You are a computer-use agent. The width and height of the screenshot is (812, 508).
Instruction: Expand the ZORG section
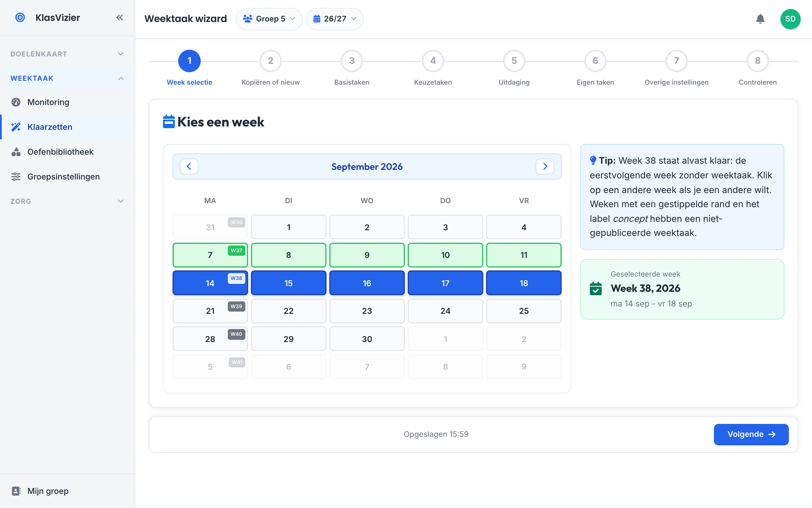67,201
